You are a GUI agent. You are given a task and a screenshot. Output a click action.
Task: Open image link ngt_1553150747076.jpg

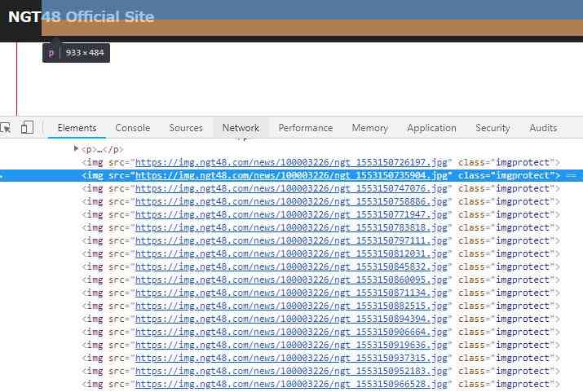[x=291, y=188]
